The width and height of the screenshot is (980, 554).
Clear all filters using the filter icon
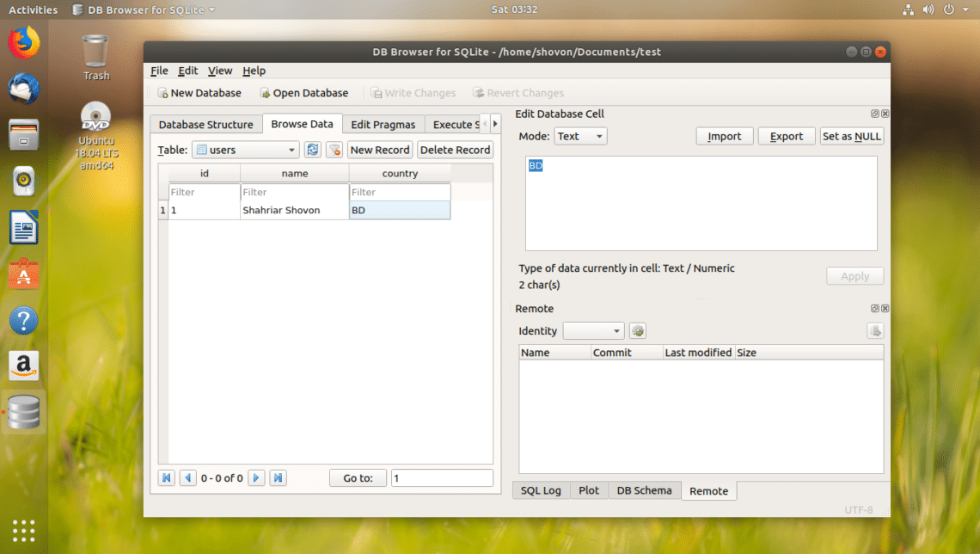[334, 150]
